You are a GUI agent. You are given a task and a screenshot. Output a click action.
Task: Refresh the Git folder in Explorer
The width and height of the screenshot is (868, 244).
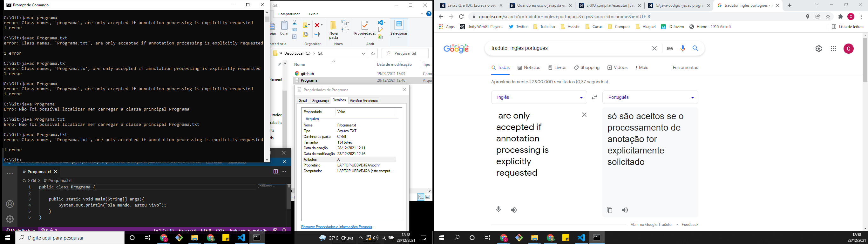(373, 53)
